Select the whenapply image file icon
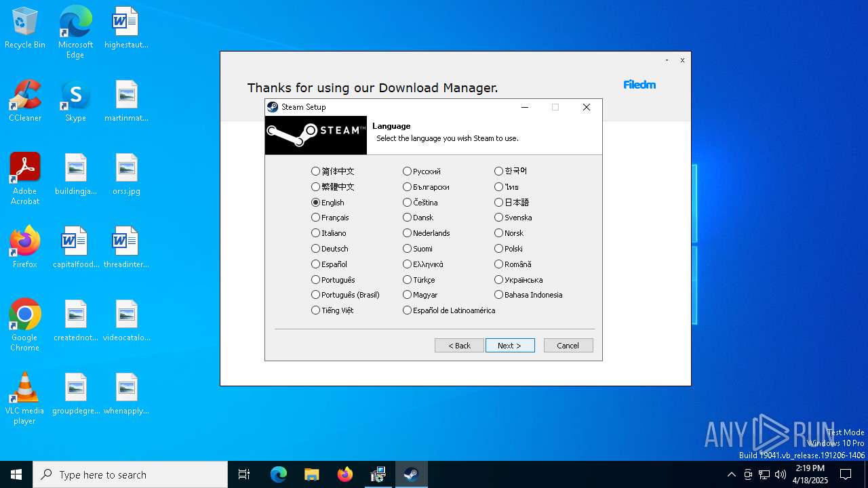868x488 pixels. (x=126, y=394)
